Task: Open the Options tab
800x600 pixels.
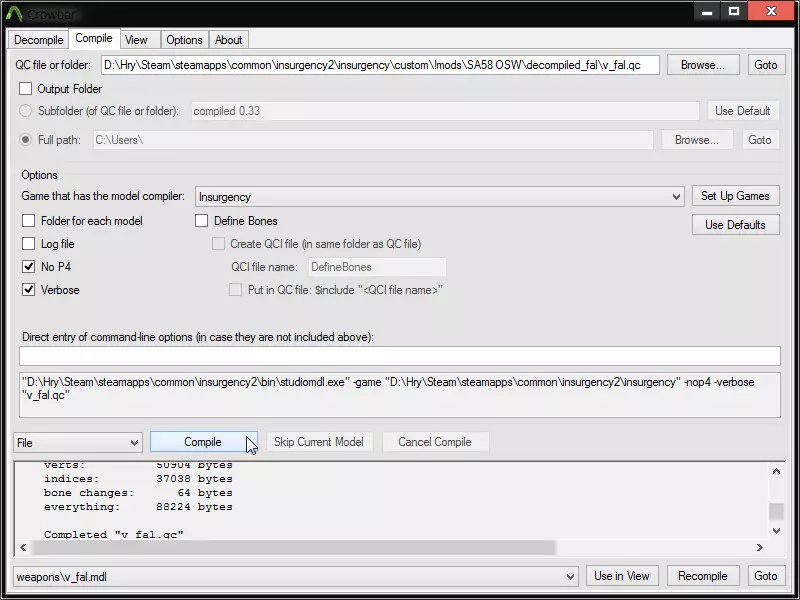Action: (184, 40)
